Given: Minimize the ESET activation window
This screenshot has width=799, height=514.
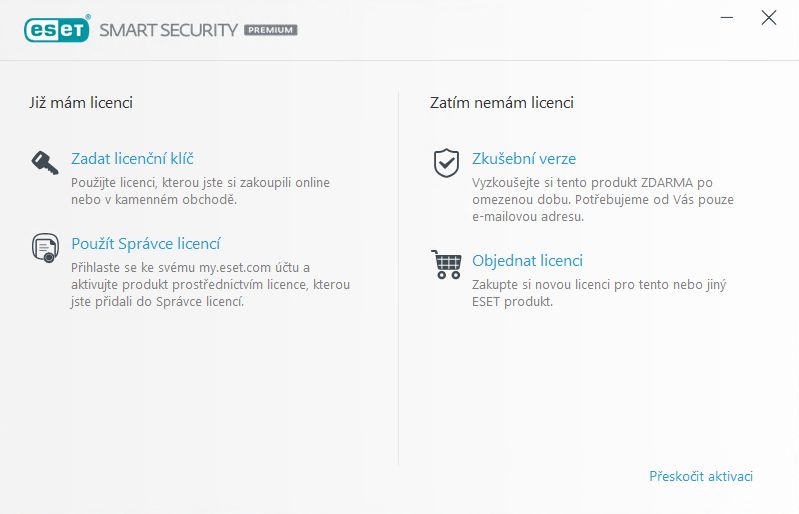Looking at the screenshot, I should [727, 18].
